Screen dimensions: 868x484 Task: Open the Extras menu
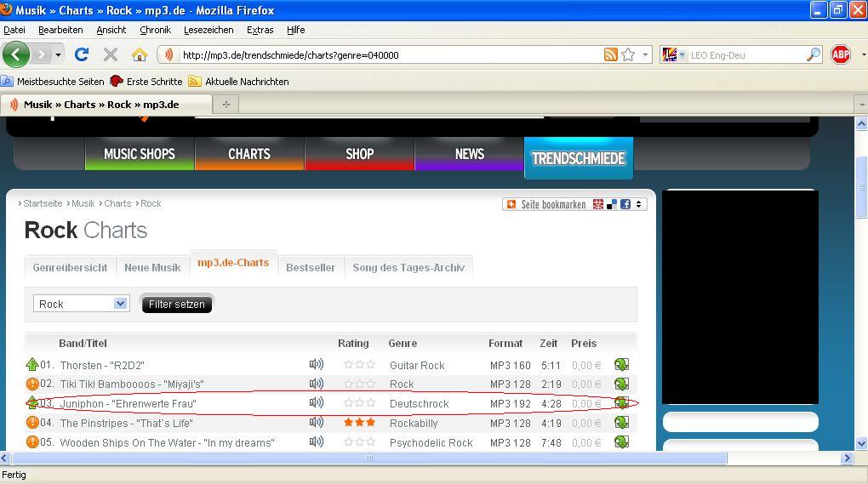pyautogui.click(x=260, y=30)
